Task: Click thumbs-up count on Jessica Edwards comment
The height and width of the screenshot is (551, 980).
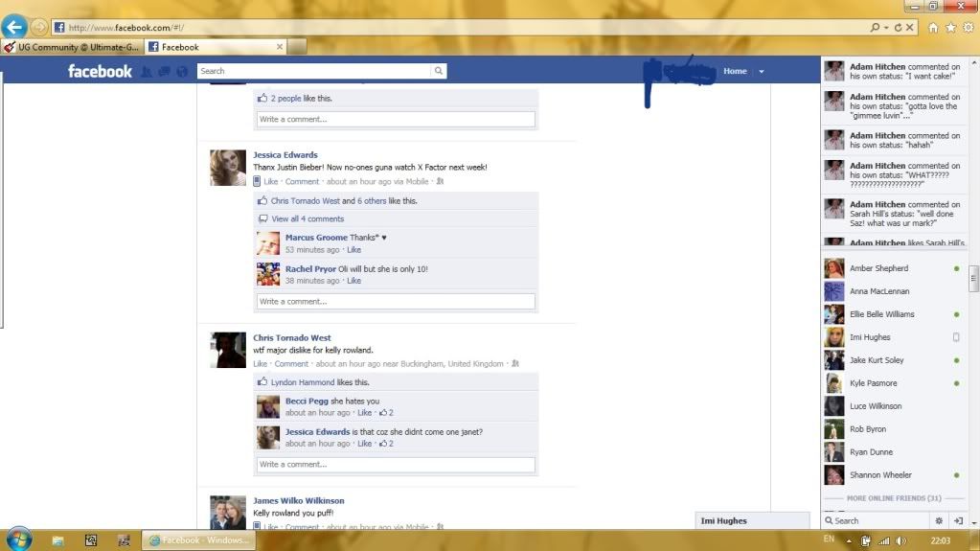Action: pyautogui.click(x=386, y=444)
